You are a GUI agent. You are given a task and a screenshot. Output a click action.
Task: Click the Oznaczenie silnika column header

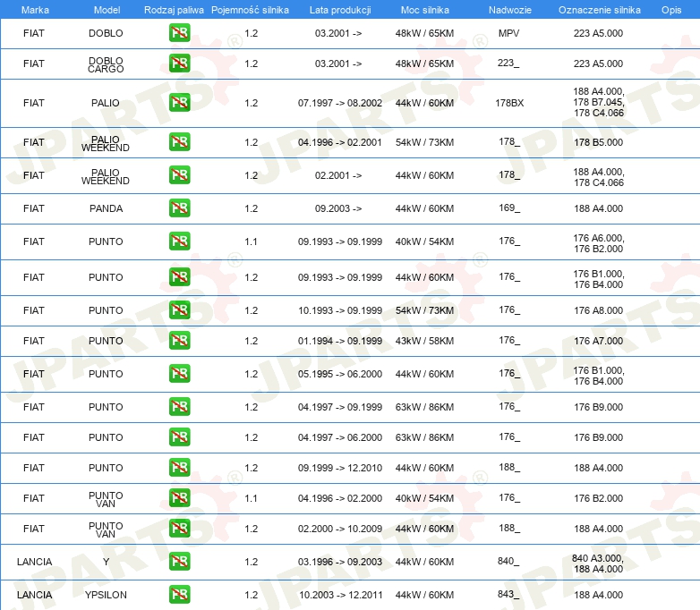[x=599, y=10]
